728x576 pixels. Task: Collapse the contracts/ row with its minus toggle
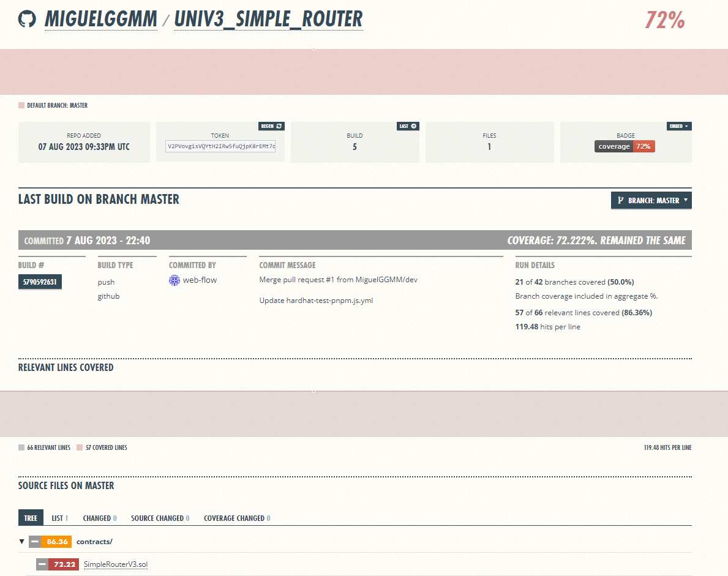click(37, 542)
